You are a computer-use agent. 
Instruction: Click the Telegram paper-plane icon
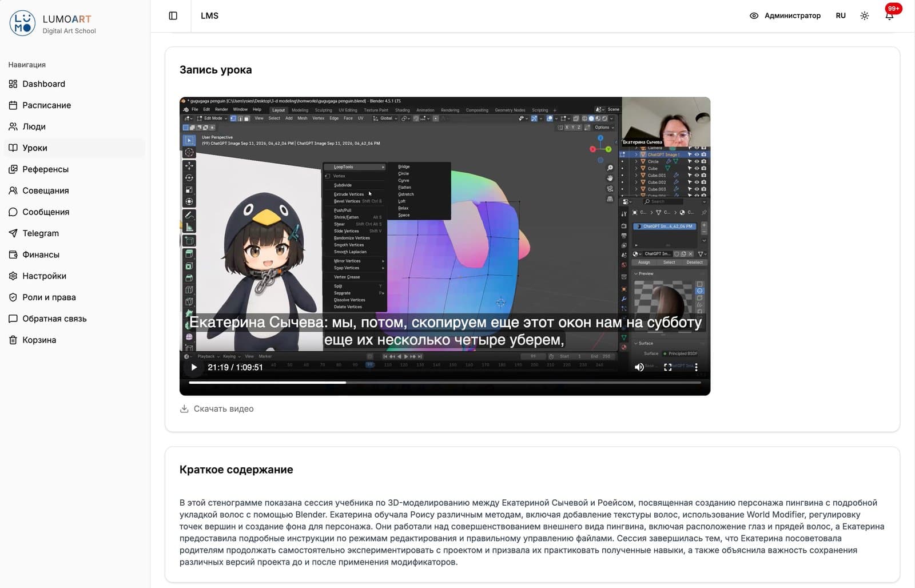[13, 233]
